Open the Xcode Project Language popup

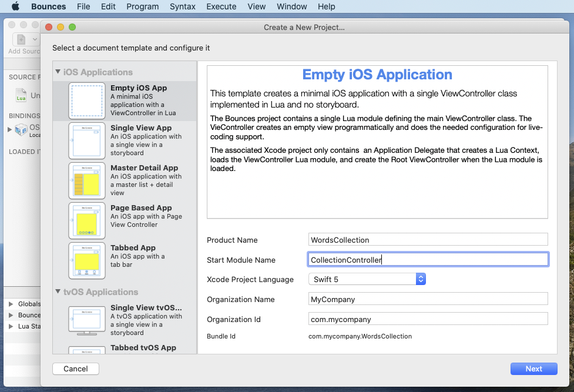click(367, 279)
